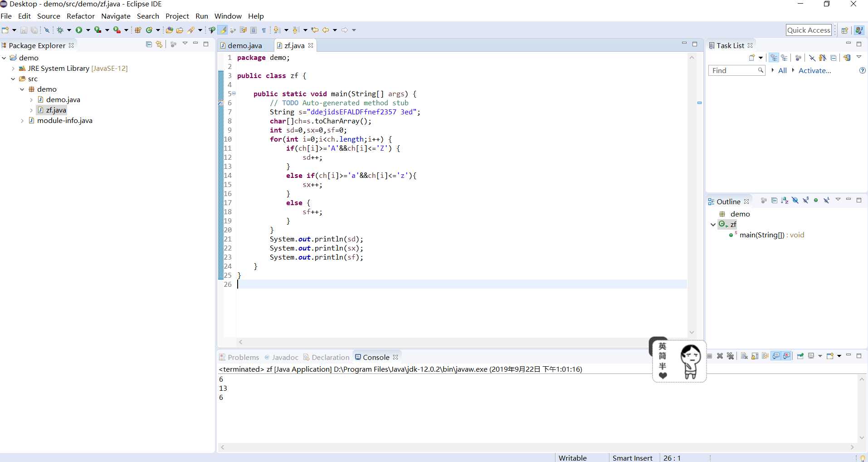Click the Pin Console icon
The width and height of the screenshot is (868, 462).
click(x=800, y=356)
